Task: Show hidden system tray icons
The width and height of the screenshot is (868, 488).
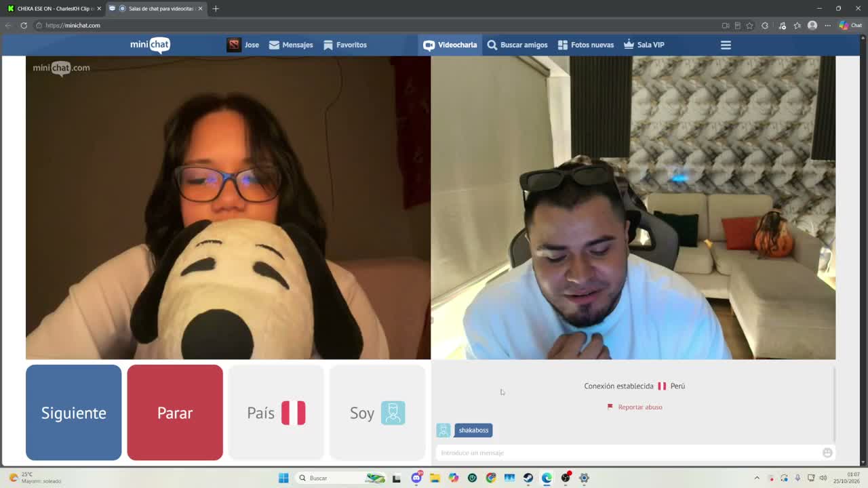Action: coord(757,478)
